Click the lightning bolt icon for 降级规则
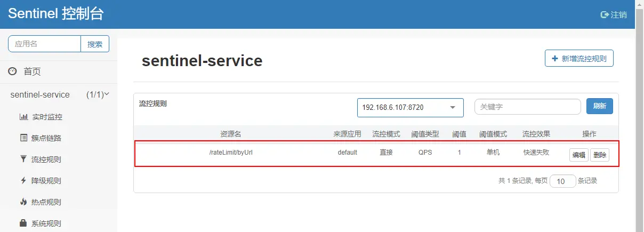Screen dimensions: 644x232 [23, 180]
